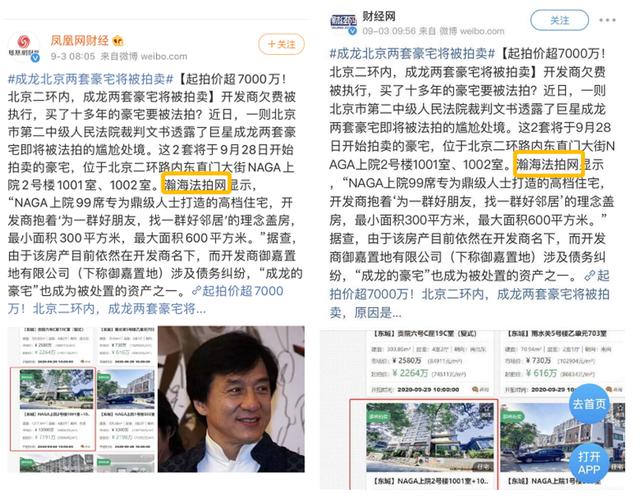Open 财经网 profile avatar

[x=344, y=23]
